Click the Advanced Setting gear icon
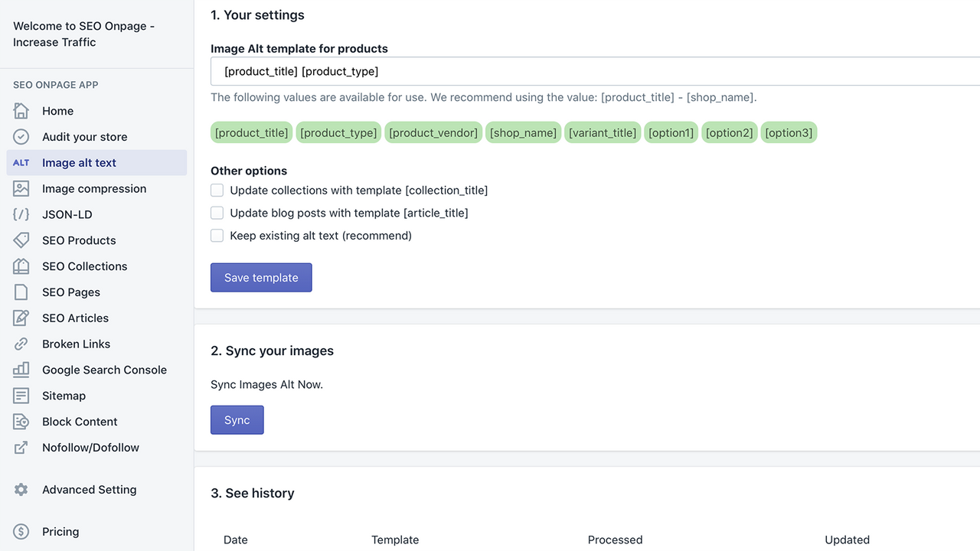 [21, 490]
